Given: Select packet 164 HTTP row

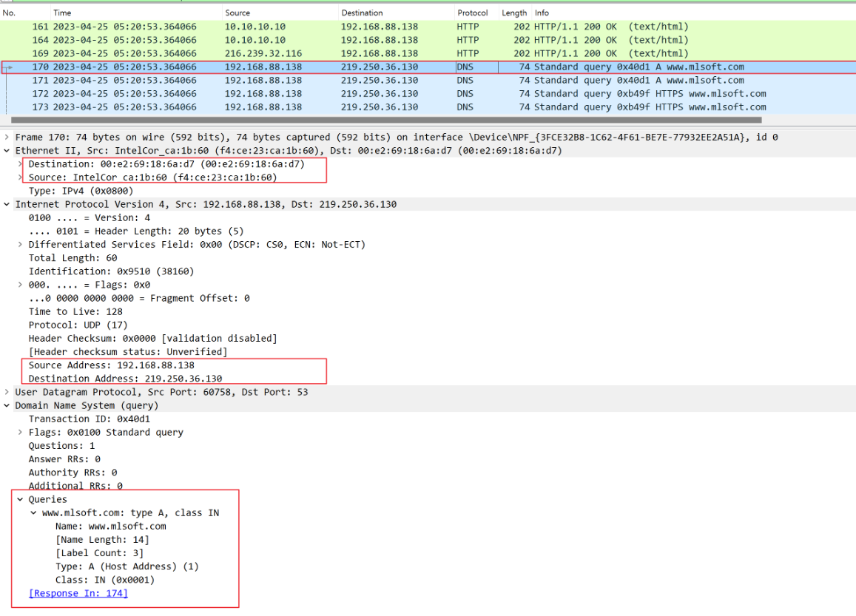Looking at the screenshot, I should click(x=428, y=40).
